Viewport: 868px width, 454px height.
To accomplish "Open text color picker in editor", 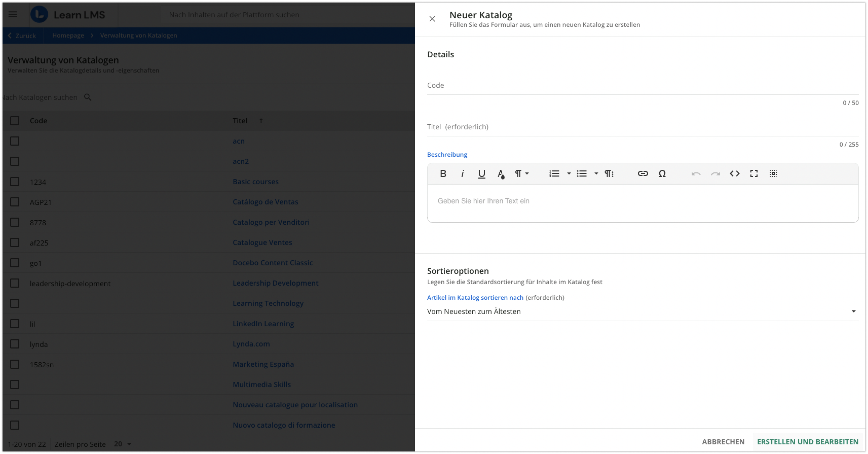I will click(501, 173).
